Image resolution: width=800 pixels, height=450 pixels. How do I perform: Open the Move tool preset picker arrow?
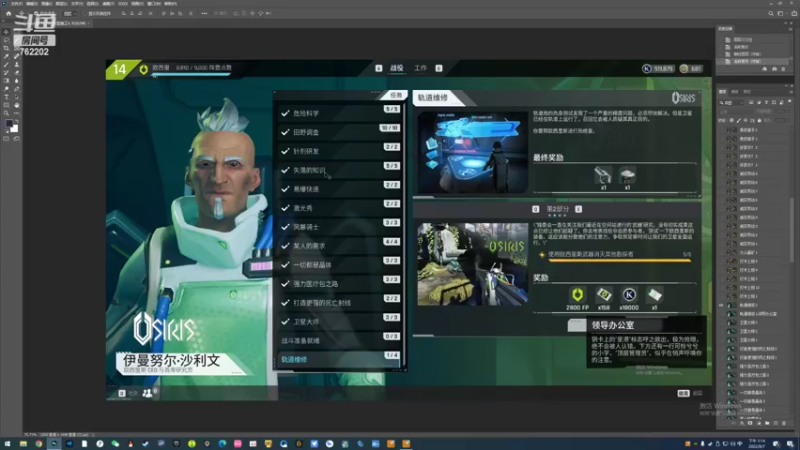pos(28,14)
